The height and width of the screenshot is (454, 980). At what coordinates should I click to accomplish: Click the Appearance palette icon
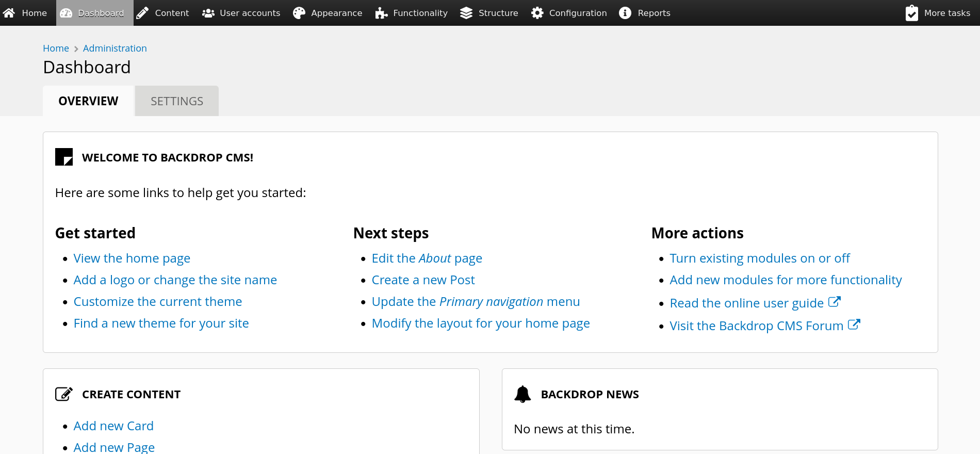coord(299,13)
